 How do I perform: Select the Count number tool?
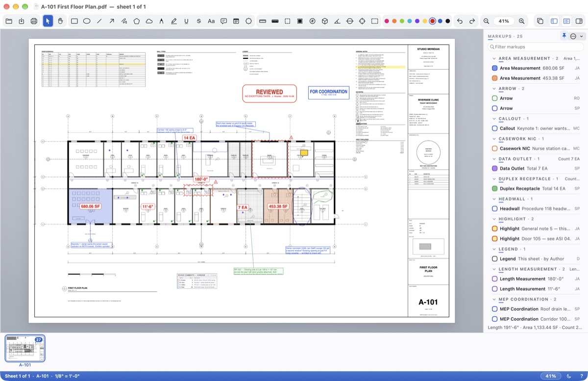312,21
